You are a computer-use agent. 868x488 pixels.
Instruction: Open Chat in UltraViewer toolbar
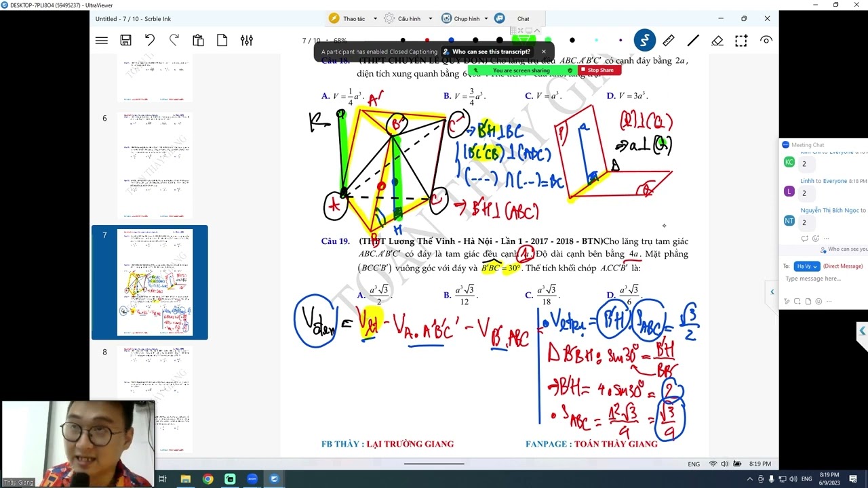coord(515,18)
